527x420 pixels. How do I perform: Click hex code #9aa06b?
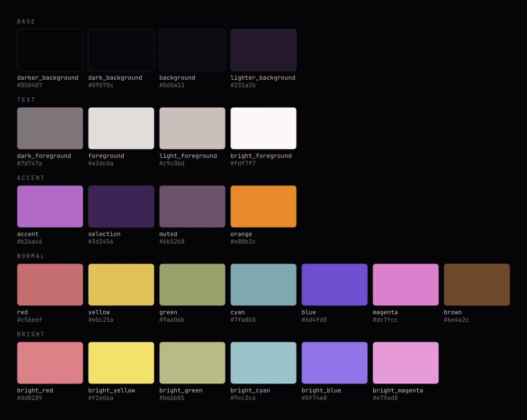tap(172, 320)
